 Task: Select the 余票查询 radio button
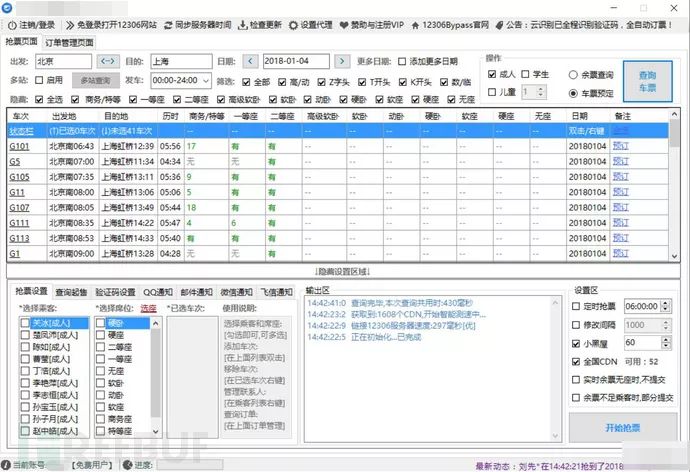click(x=573, y=75)
